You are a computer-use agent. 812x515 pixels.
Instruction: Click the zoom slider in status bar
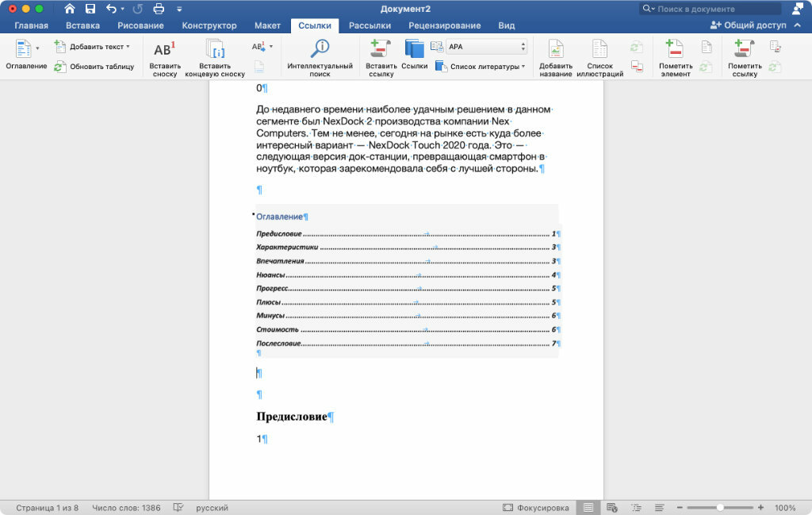(x=720, y=508)
